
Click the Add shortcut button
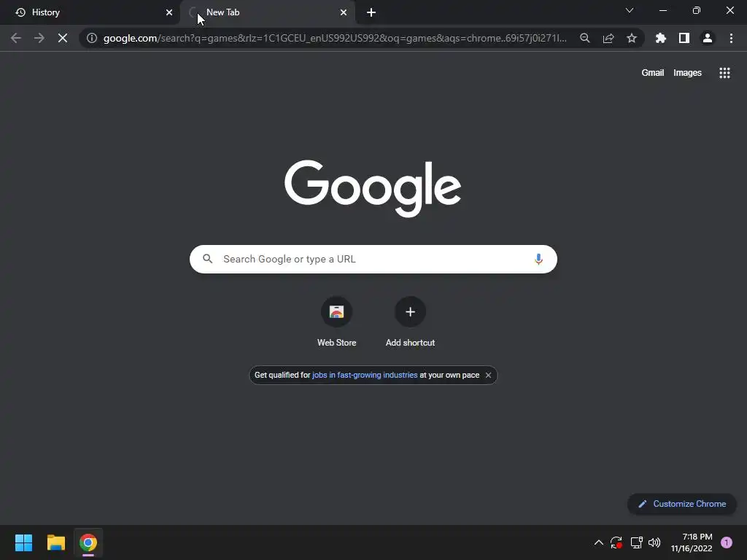tap(410, 322)
